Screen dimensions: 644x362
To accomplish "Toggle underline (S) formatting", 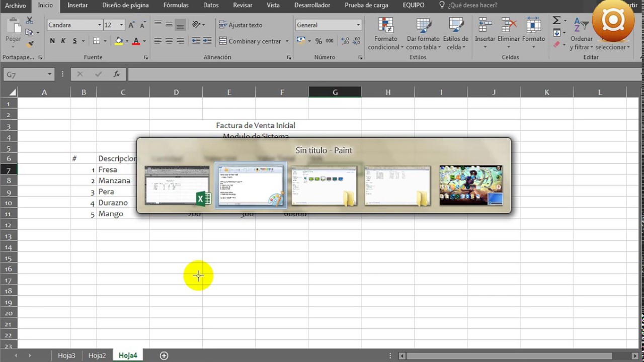I will pyautogui.click(x=75, y=41).
